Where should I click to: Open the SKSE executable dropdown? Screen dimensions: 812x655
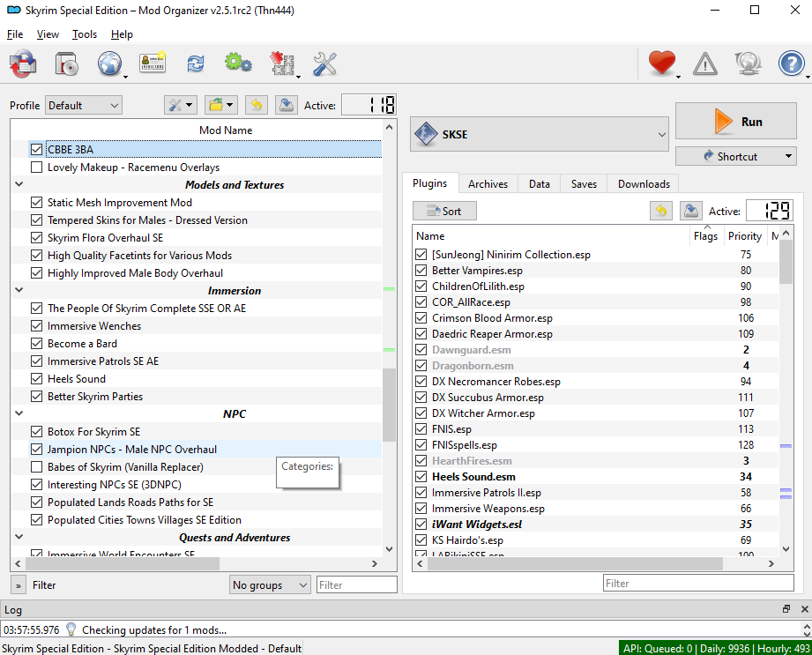[x=540, y=135]
